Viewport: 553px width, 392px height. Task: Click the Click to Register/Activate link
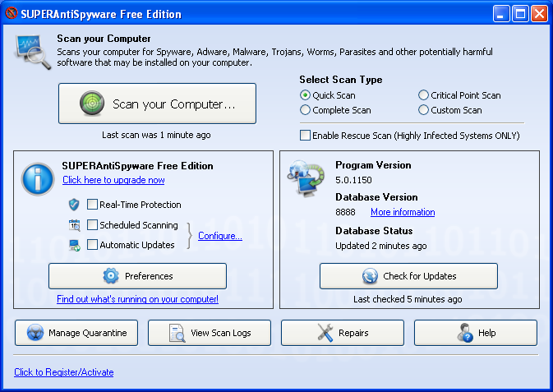point(64,372)
